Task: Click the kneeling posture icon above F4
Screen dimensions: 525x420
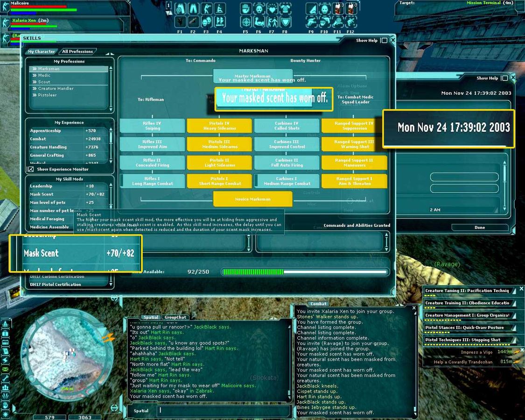Action: click(x=219, y=8)
